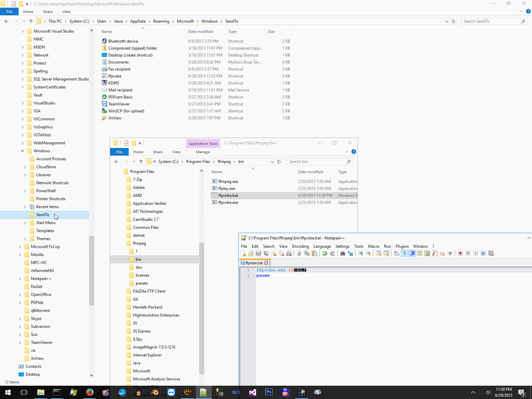532x399 pixels.
Task: Toggle Show All Characters in Notepad++
Action: pyautogui.click(x=404, y=253)
